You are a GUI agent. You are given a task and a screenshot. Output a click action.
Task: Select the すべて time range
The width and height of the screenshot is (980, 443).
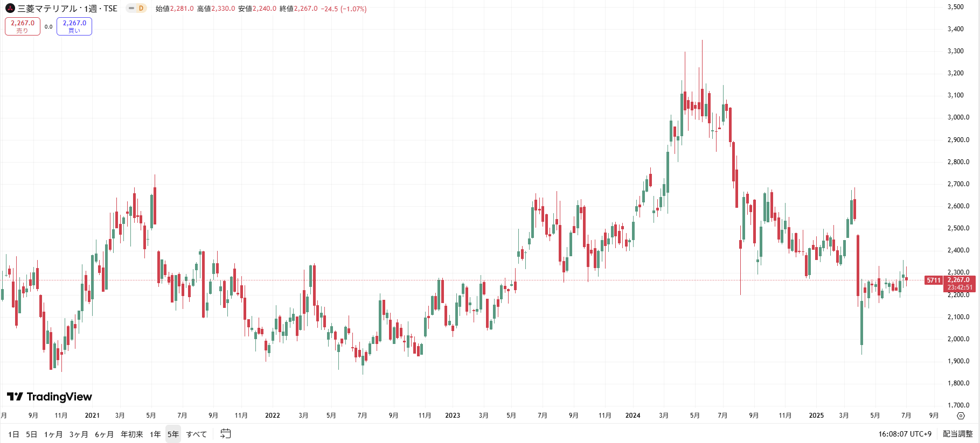[x=197, y=434]
